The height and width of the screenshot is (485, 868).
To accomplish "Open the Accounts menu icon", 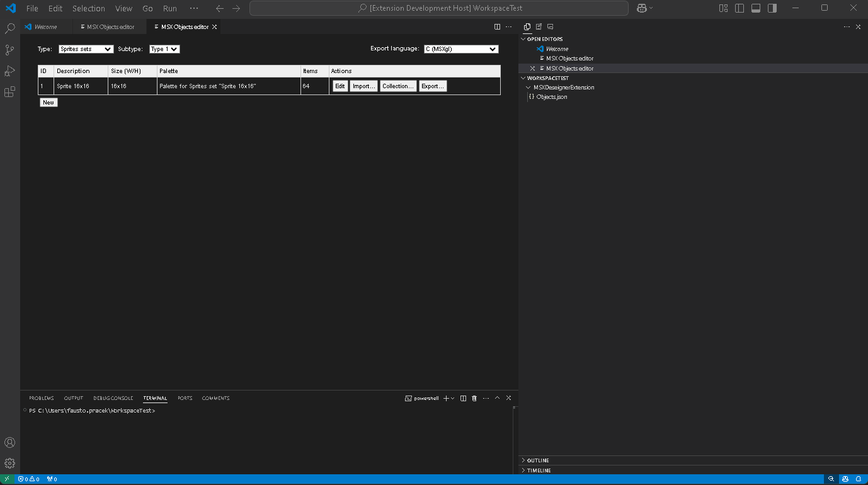I will pos(10,443).
